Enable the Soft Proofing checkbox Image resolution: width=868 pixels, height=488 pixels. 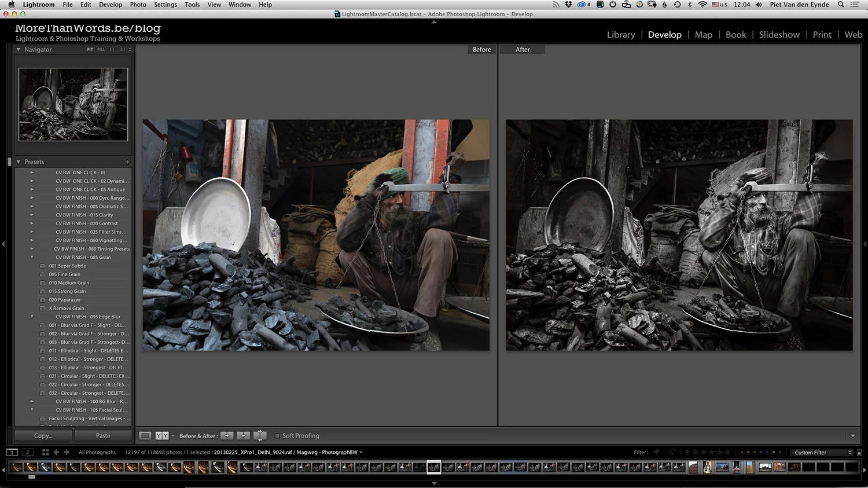tap(277, 436)
